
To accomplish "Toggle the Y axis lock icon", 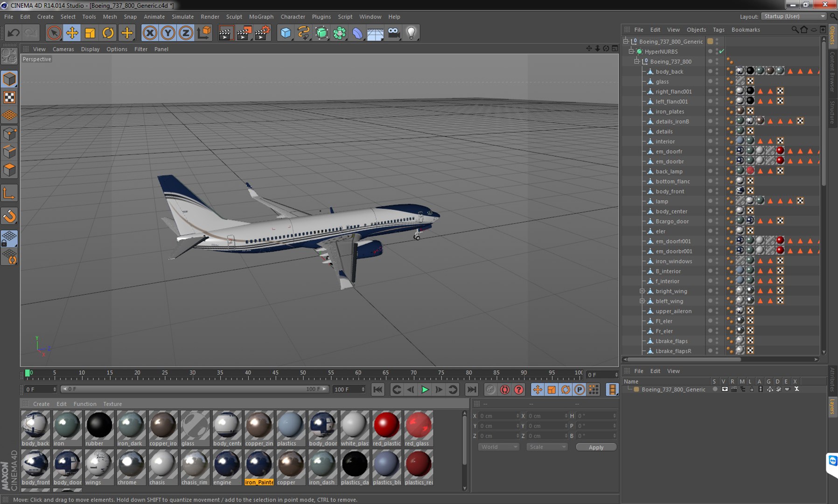I will [x=168, y=33].
